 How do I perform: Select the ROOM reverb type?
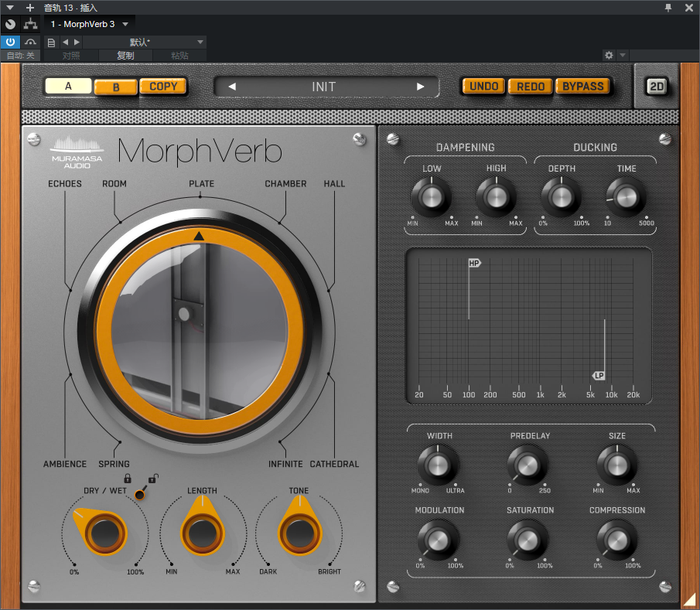coord(114,184)
